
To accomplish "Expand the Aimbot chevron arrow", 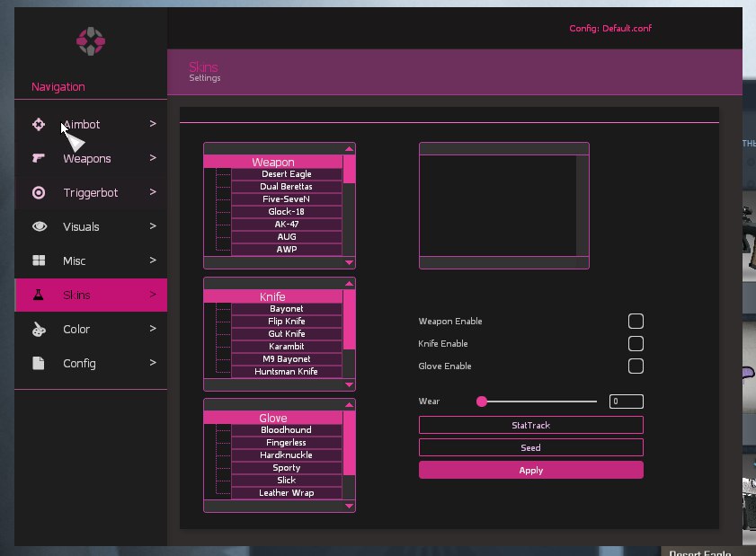I will [153, 124].
